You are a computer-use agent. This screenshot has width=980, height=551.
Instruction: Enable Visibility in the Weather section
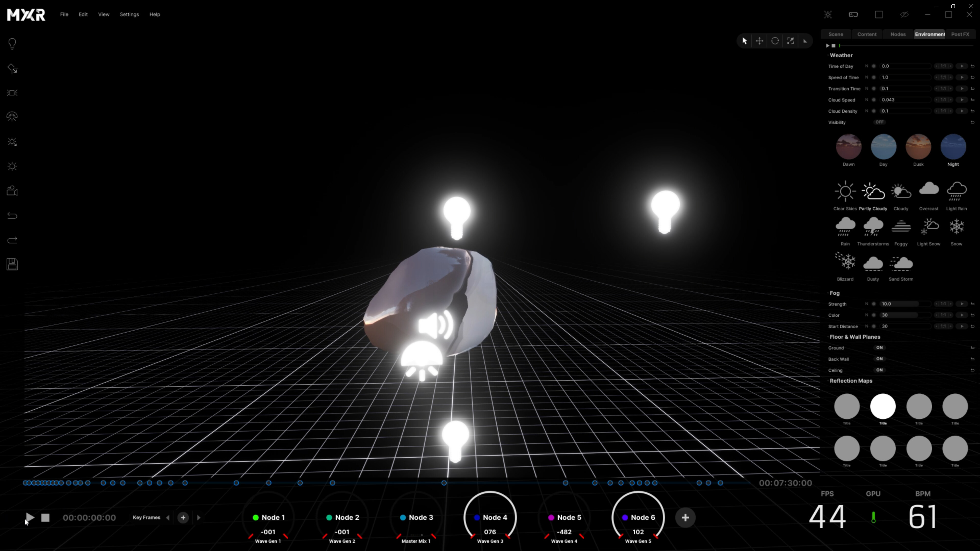click(879, 122)
